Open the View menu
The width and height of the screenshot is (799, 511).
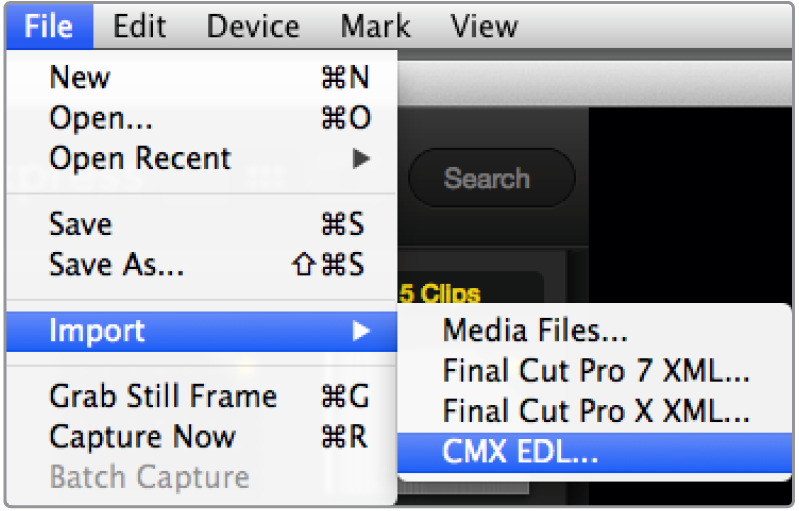pyautogui.click(x=483, y=25)
